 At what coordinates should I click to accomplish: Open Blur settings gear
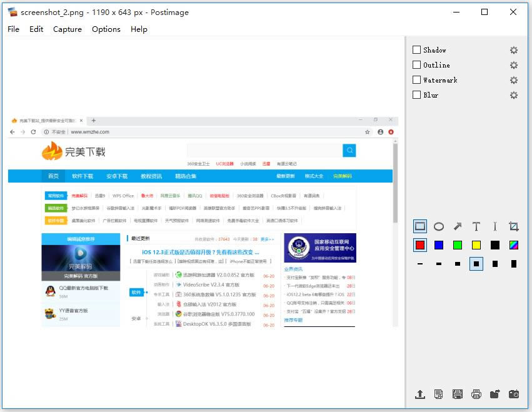pos(514,95)
